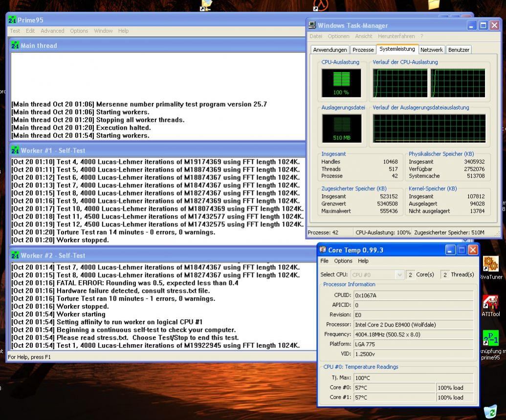Image resolution: width=506 pixels, height=420 pixels.
Task: Open Prime95 Edit menu
Action: [30, 31]
